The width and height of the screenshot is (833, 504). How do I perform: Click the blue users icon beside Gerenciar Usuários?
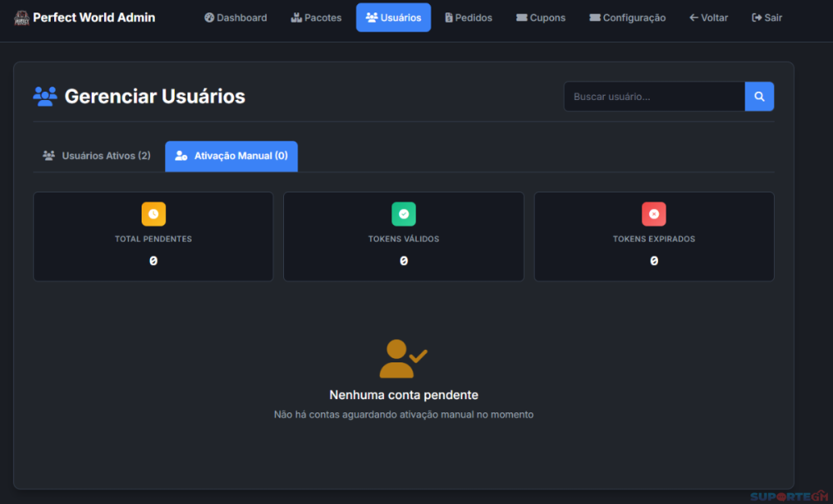(x=45, y=96)
